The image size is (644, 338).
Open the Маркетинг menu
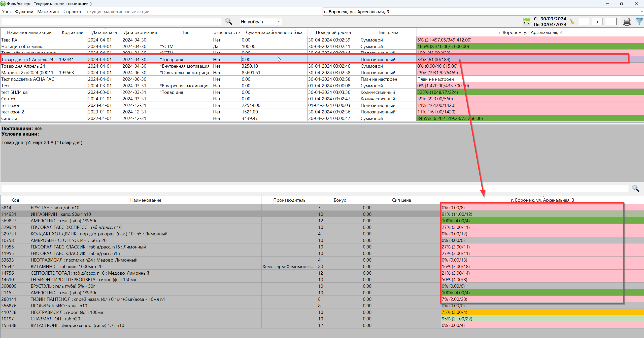point(48,12)
